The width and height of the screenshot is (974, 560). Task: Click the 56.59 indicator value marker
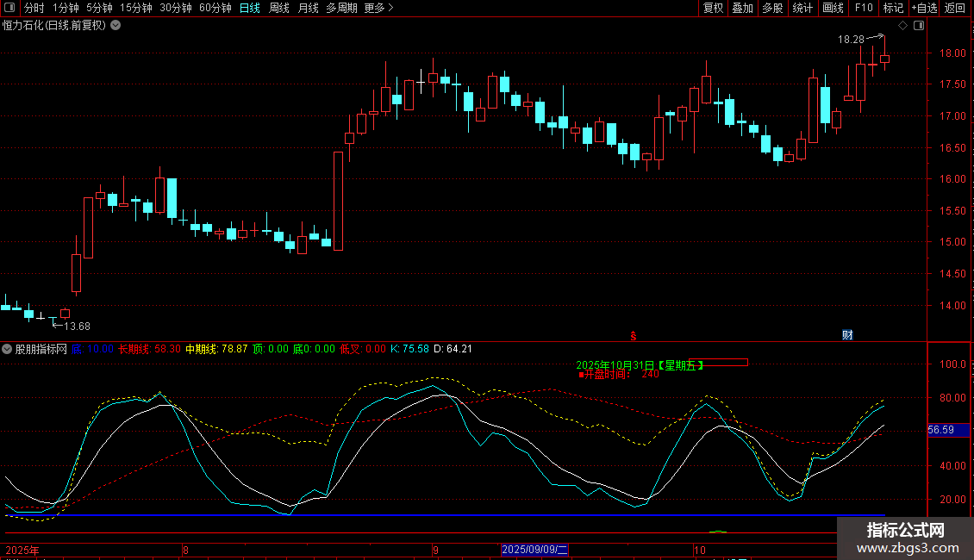point(941,430)
